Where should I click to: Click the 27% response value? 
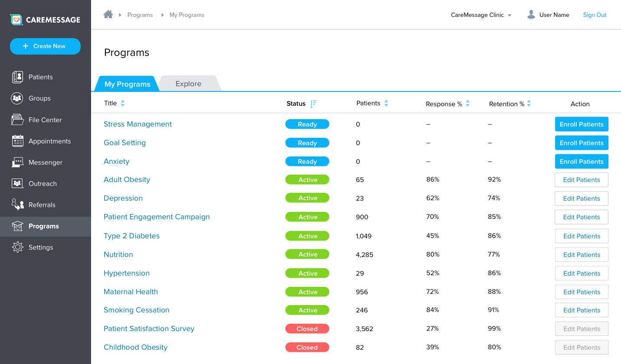(x=433, y=328)
